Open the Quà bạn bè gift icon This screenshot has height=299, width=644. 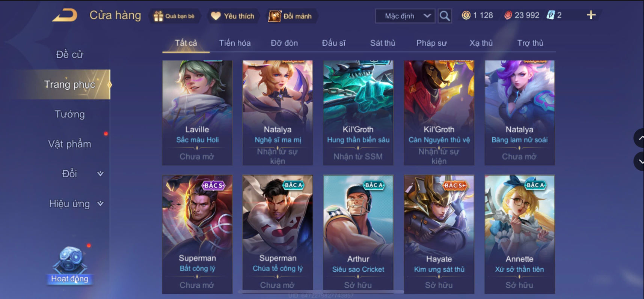pyautogui.click(x=158, y=16)
